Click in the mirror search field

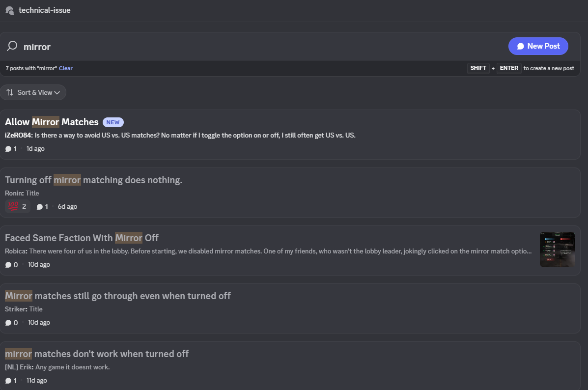tap(246, 47)
